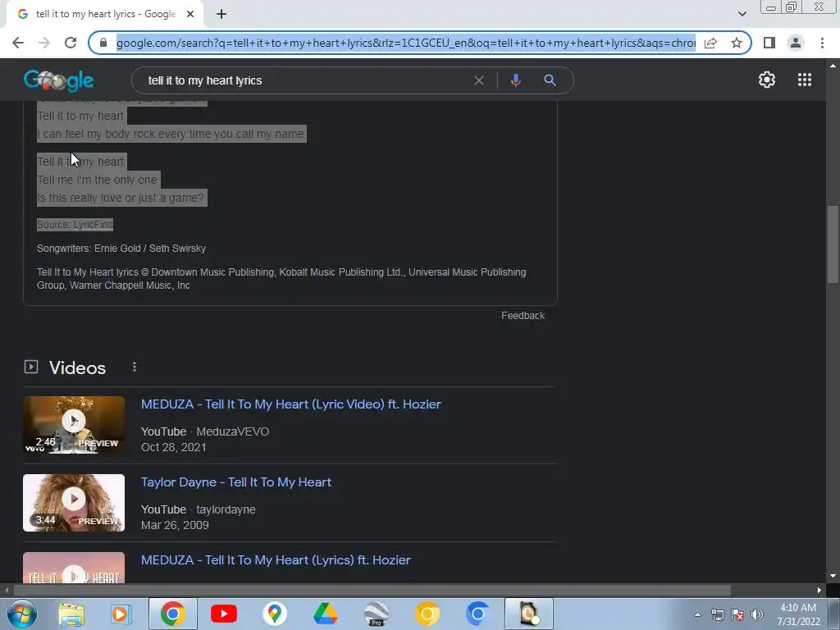Open the volume speaker icon
840x630 pixels.
(757, 614)
